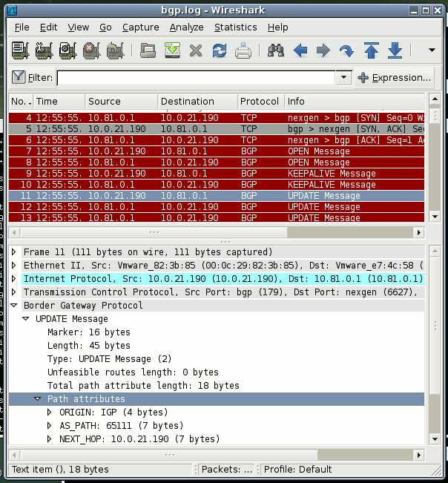Close this capture file icon

[x=196, y=51]
